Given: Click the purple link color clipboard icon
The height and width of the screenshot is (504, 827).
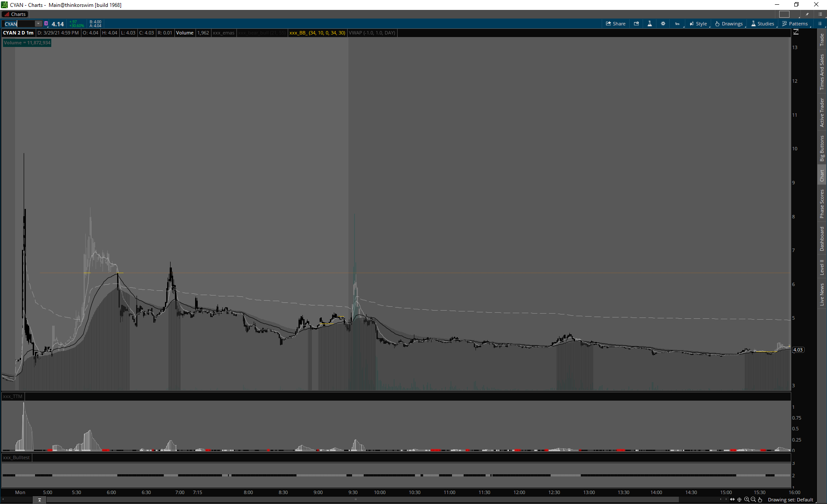Looking at the screenshot, I should [46, 24].
